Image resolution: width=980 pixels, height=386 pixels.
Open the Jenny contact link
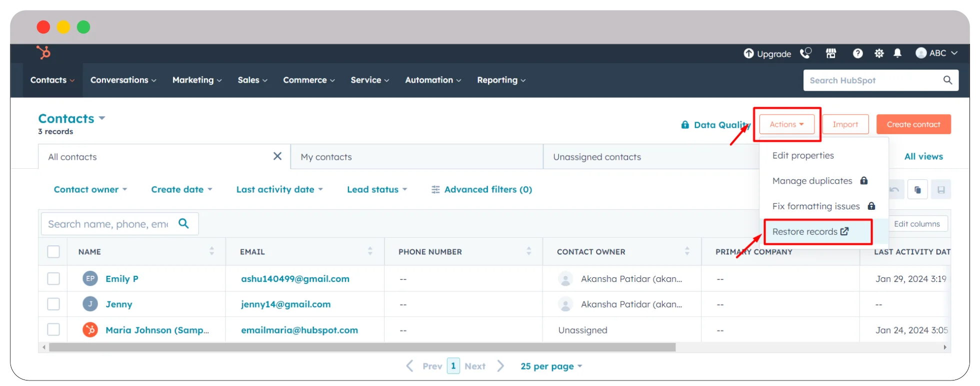point(119,304)
